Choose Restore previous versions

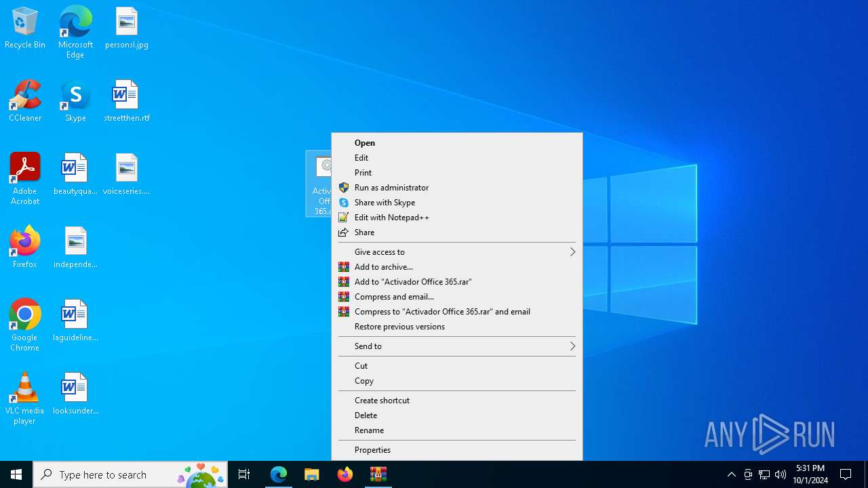457,327
